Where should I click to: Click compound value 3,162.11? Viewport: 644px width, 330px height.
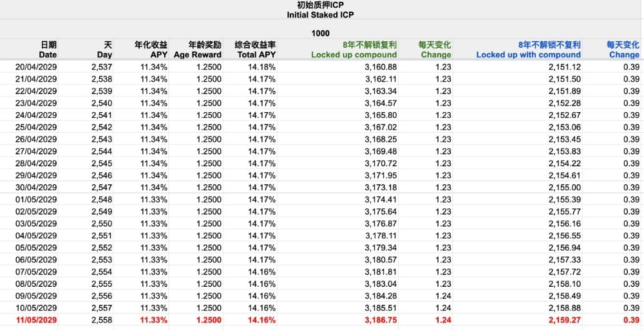pyautogui.click(x=381, y=79)
